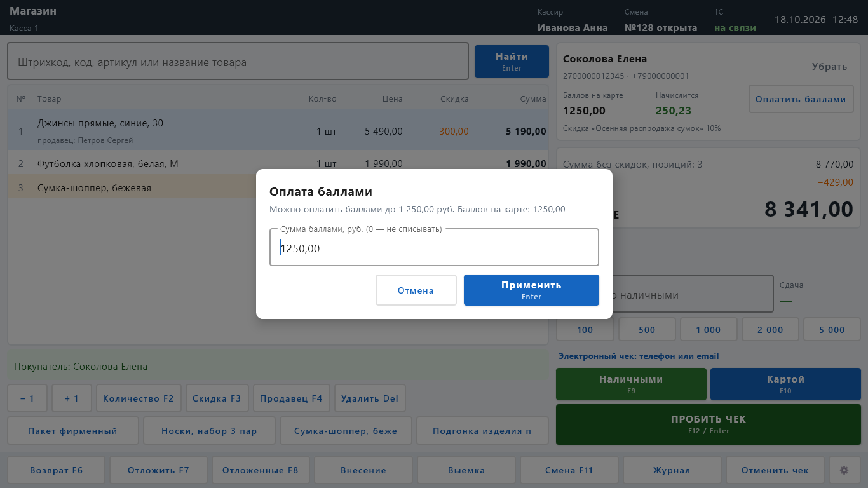Add the Сумка-шоппер, беже quick item
This screenshot has width=868, height=488.
pos(346,431)
